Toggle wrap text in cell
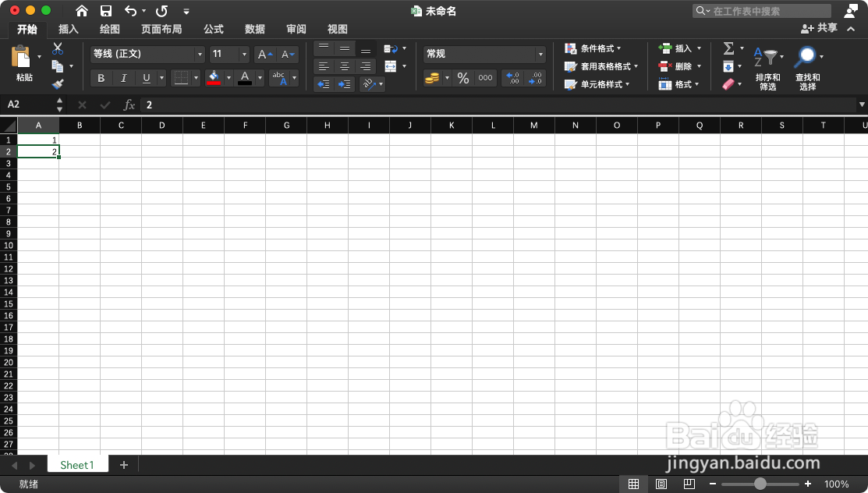Image resolution: width=868 pixels, height=493 pixels. click(x=390, y=48)
